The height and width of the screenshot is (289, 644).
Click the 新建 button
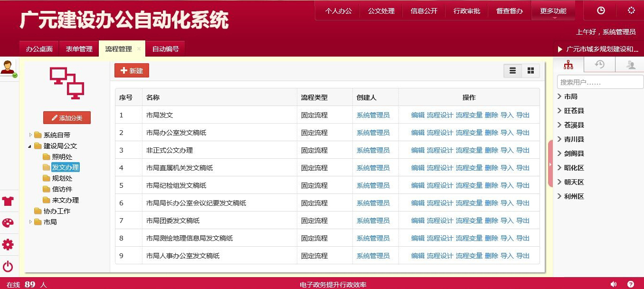coord(132,71)
